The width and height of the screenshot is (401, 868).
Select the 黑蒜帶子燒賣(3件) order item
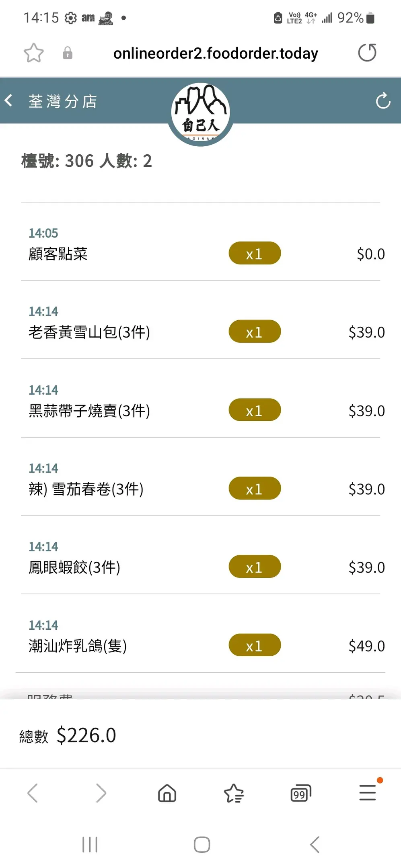(x=89, y=411)
